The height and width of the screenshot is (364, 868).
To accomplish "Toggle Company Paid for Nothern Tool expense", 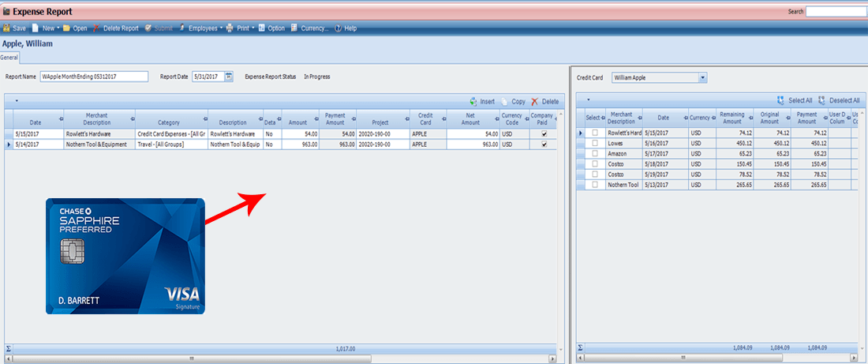I will pos(544,144).
